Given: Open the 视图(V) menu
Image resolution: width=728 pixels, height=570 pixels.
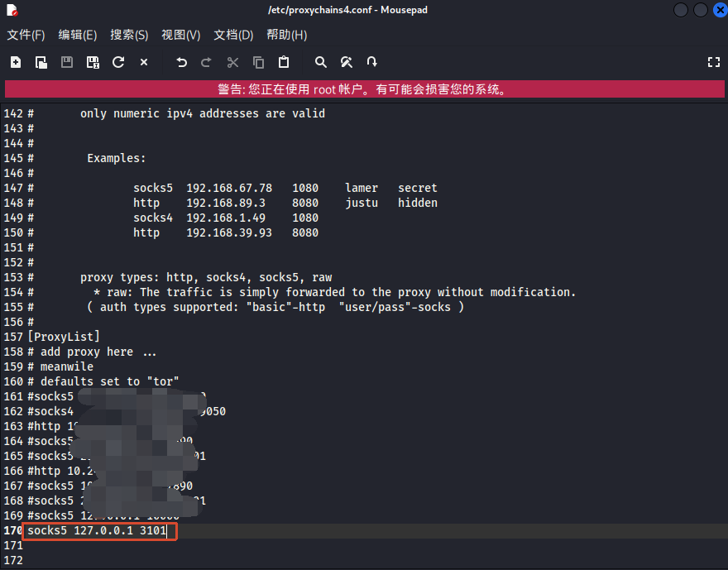Looking at the screenshot, I should point(180,35).
